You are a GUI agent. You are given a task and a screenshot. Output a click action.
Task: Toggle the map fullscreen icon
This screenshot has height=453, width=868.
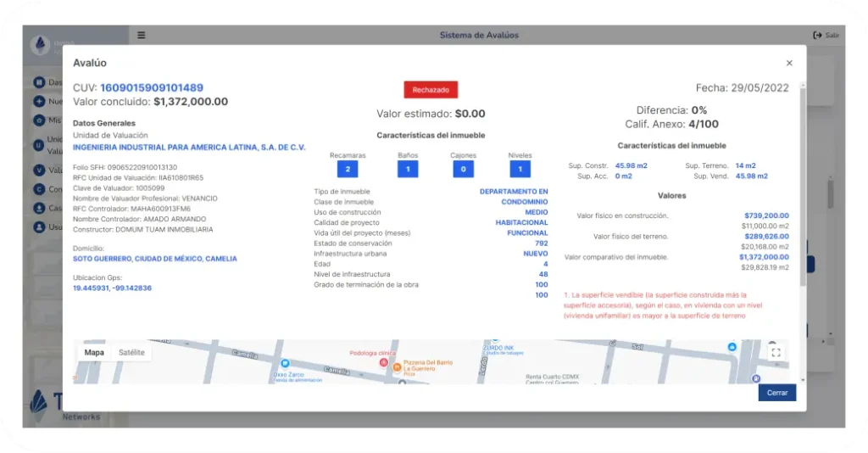click(x=774, y=352)
